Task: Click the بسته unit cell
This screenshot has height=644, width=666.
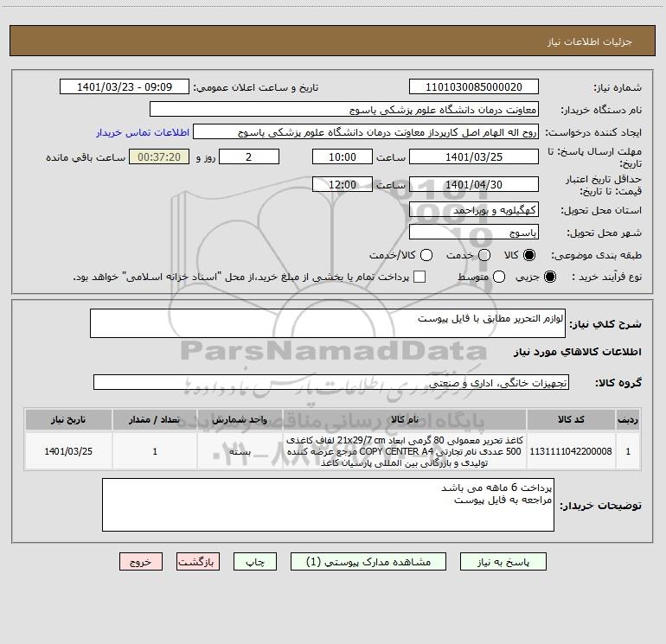Action: (240, 451)
